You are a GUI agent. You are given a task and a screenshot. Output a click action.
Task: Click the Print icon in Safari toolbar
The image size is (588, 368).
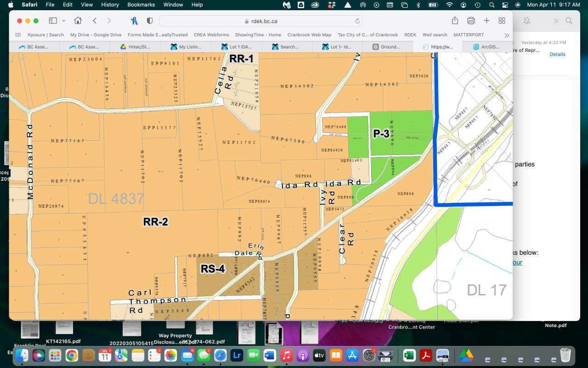471,21
